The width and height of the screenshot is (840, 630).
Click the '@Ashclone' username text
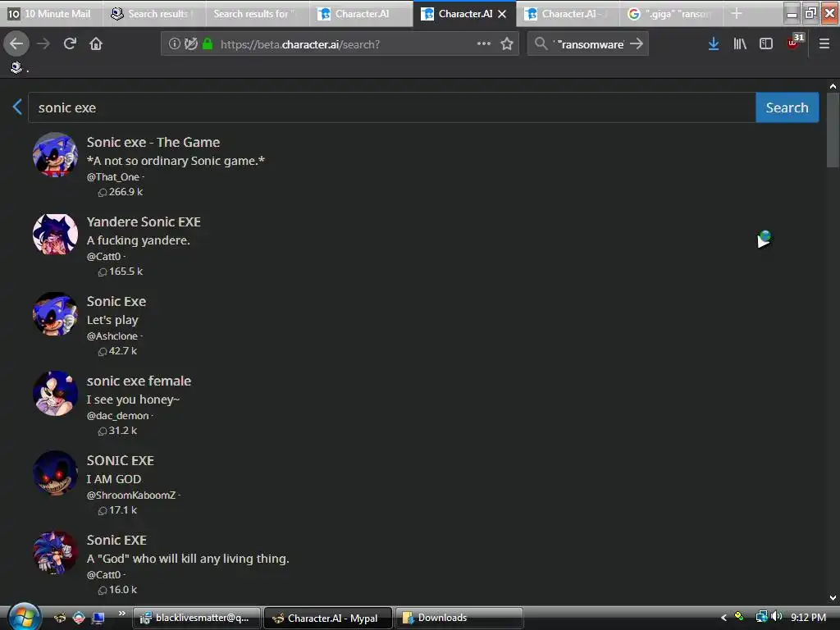(112, 336)
